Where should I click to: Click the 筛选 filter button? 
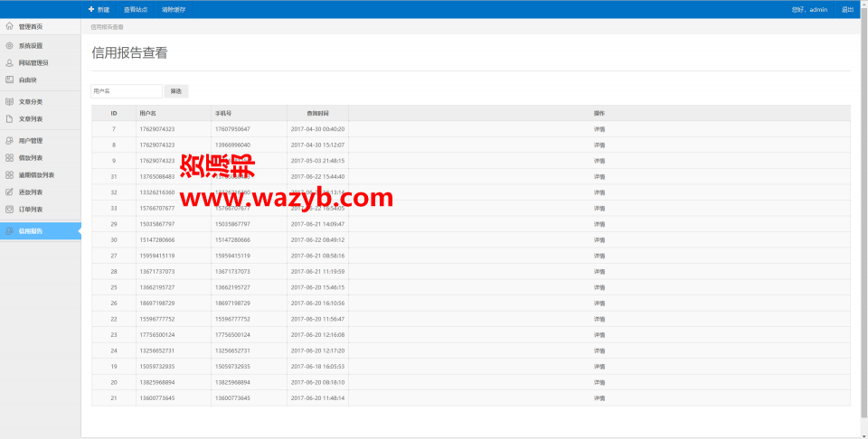pos(176,90)
